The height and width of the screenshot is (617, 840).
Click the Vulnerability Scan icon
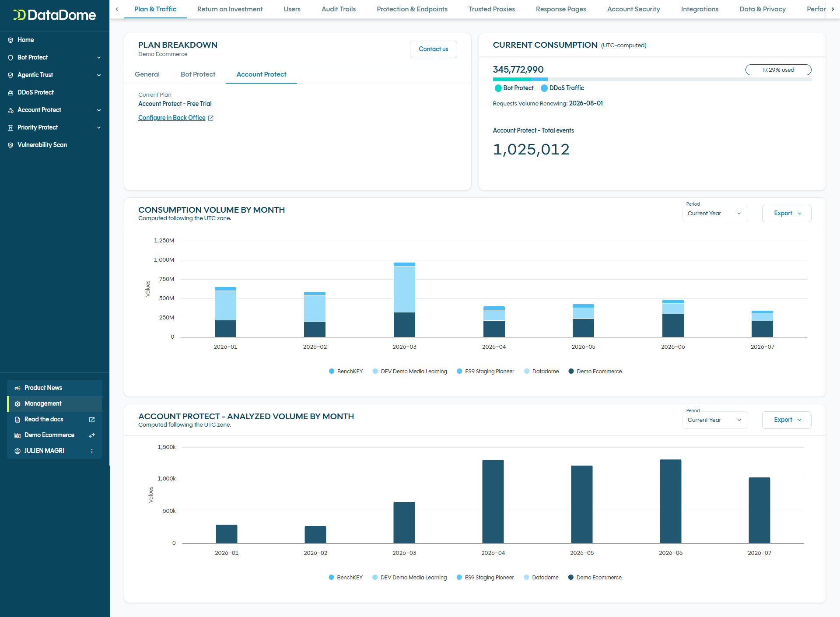click(x=10, y=145)
